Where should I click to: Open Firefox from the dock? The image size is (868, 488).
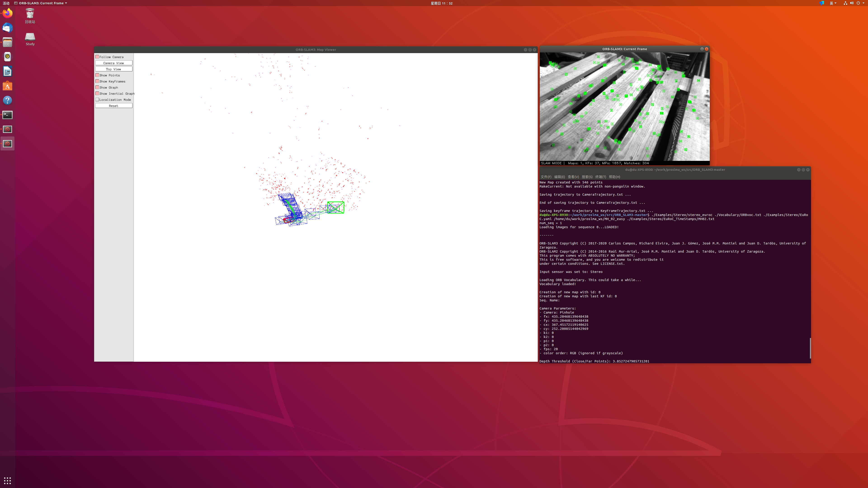tap(7, 14)
